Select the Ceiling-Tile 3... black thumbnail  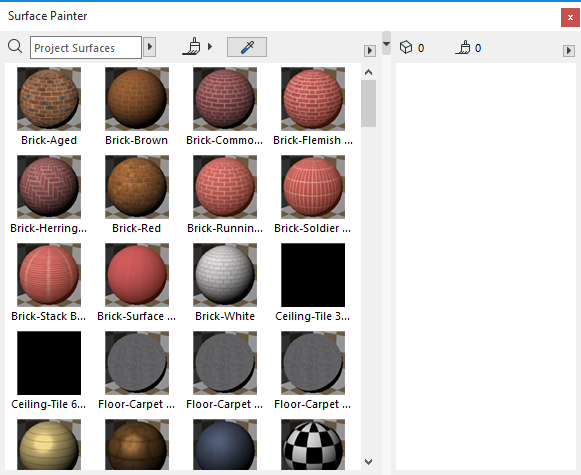tap(313, 275)
